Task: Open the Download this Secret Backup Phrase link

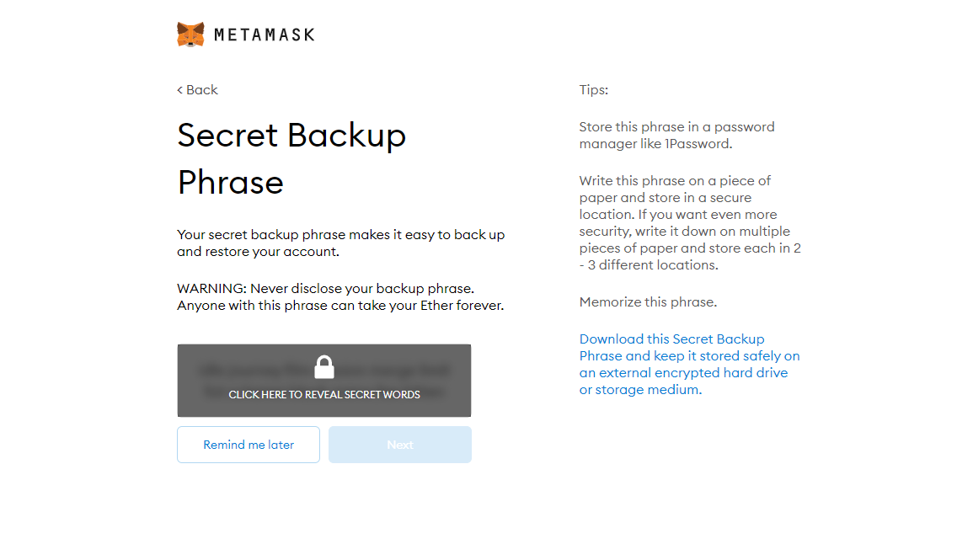Action: click(x=690, y=364)
